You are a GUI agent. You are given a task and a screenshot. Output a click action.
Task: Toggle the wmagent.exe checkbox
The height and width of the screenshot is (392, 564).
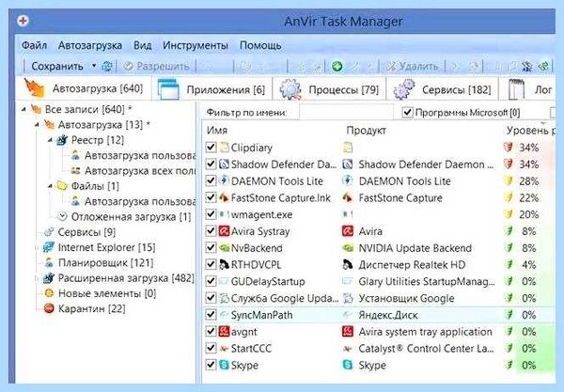tap(211, 214)
